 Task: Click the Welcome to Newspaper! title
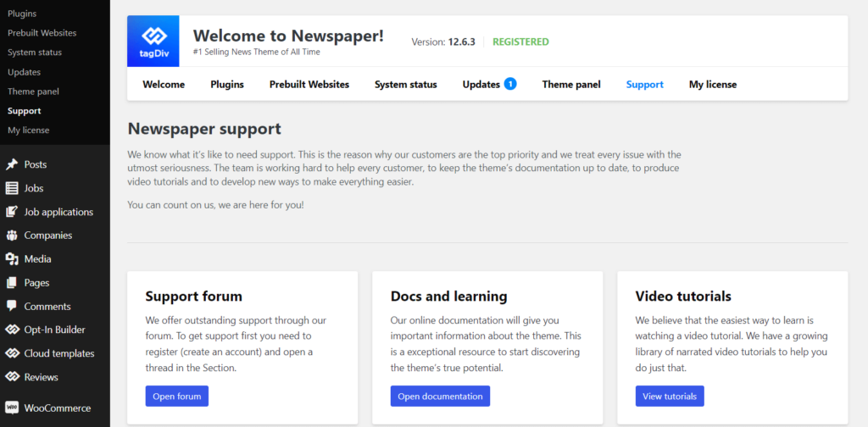pyautogui.click(x=288, y=36)
